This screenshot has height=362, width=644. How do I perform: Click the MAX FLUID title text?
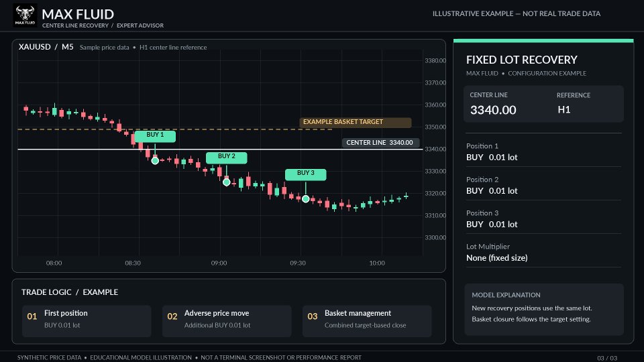(78, 14)
